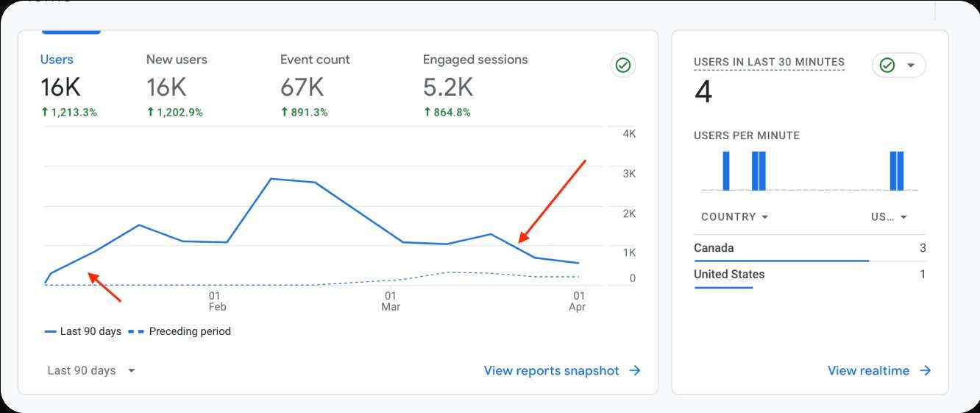
Task: Click the green data quality checkmark icon
Action: tap(623, 66)
